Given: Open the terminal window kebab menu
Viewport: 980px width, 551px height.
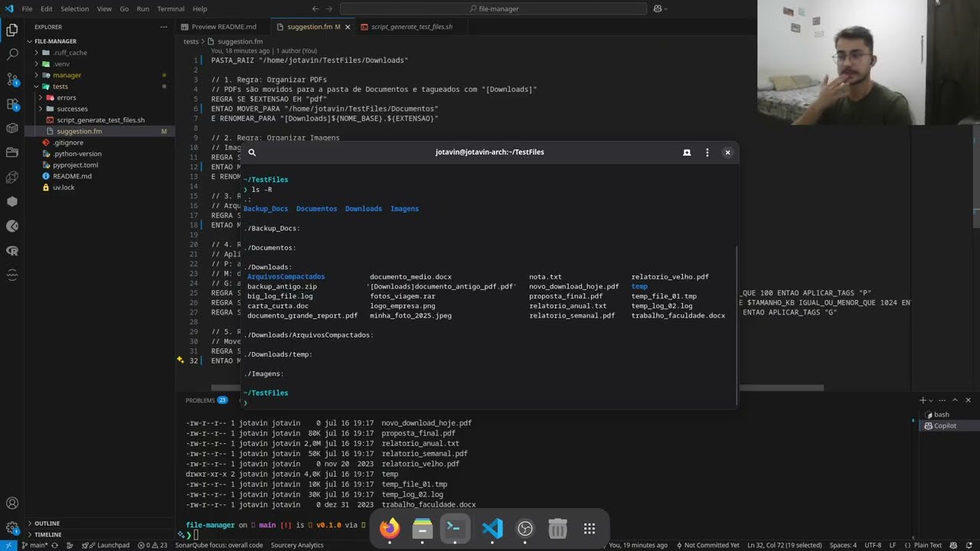Looking at the screenshot, I should (x=707, y=152).
